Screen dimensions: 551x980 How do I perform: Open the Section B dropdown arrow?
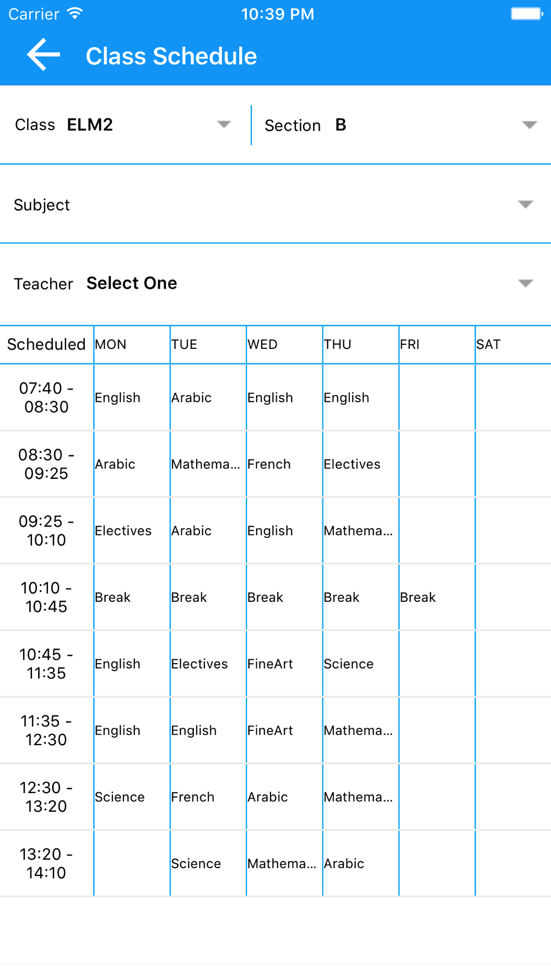point(530,125)
